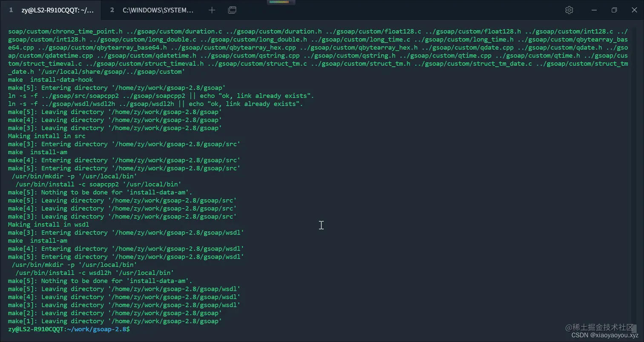Switch to tab 2 C:\WINDOWS\SYSTEM

coord(152,10)
